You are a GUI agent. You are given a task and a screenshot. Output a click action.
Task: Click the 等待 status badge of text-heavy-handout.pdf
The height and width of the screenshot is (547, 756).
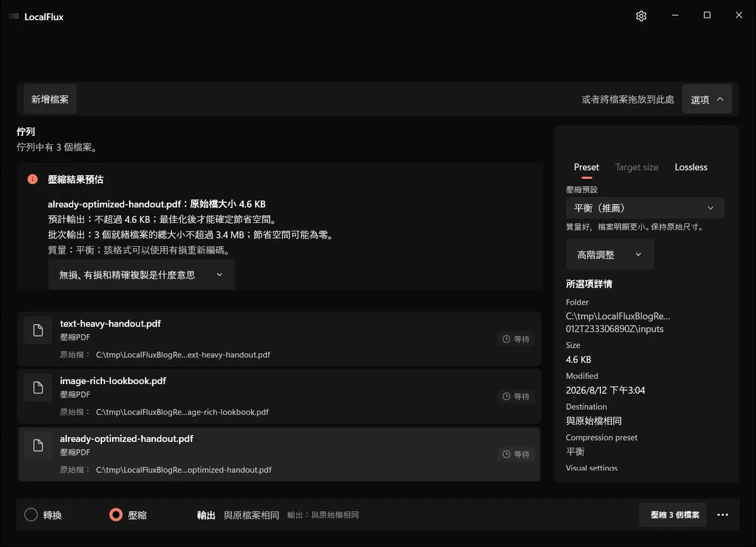516,339
